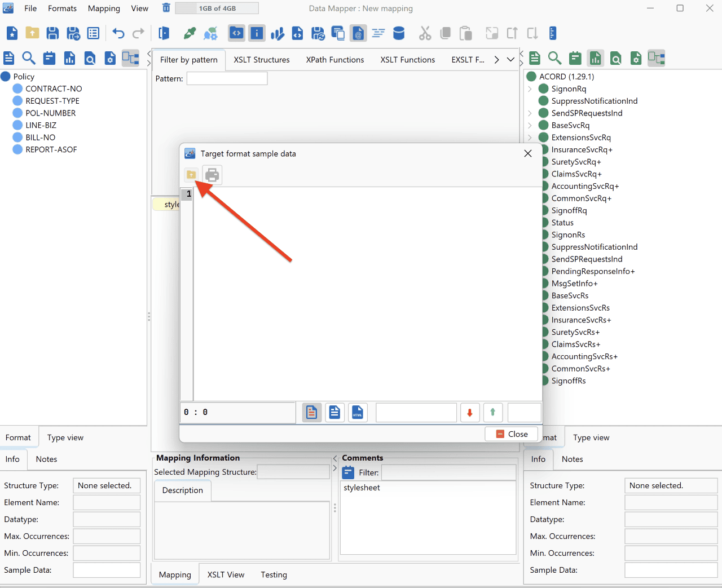Click the Save As floppy-with-arrow icon

[x=73, y=33]
